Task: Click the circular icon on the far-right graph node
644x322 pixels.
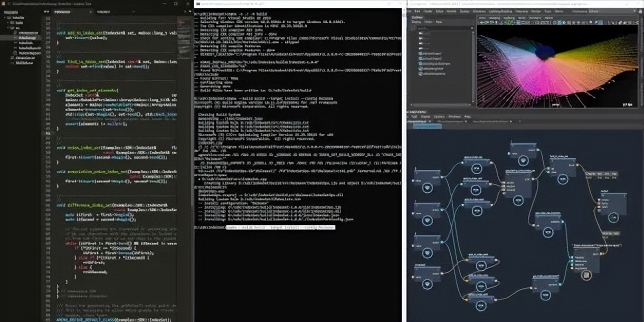Action: [x=612, y=218]
